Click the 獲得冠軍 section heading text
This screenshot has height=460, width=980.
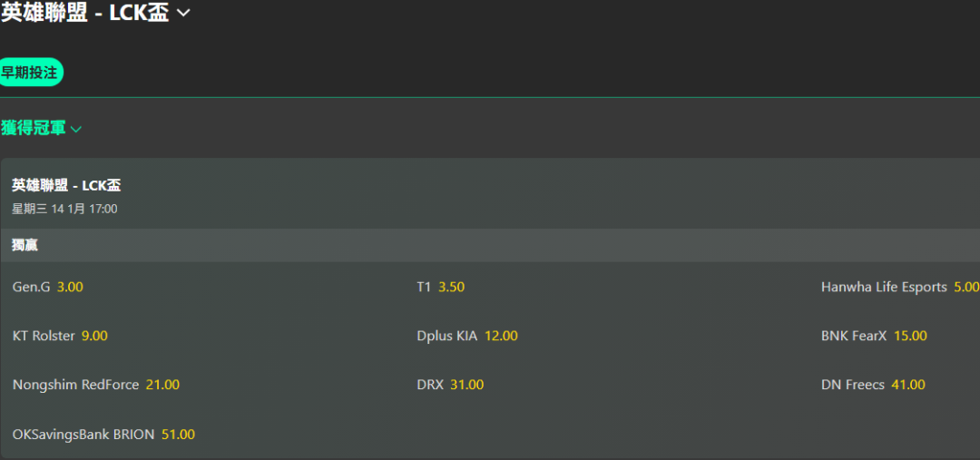(34, 128)
